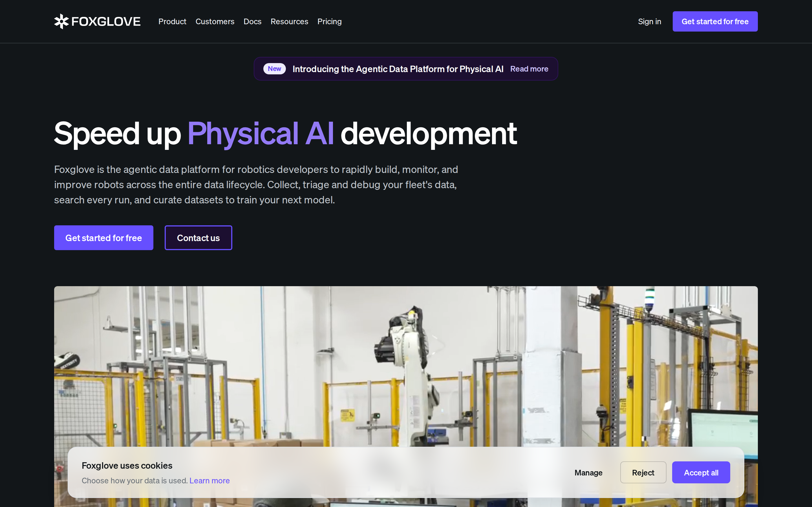The width and height of the screenshot is (812, 507).
Task: Expand the Resources menu
Action: 289,21
